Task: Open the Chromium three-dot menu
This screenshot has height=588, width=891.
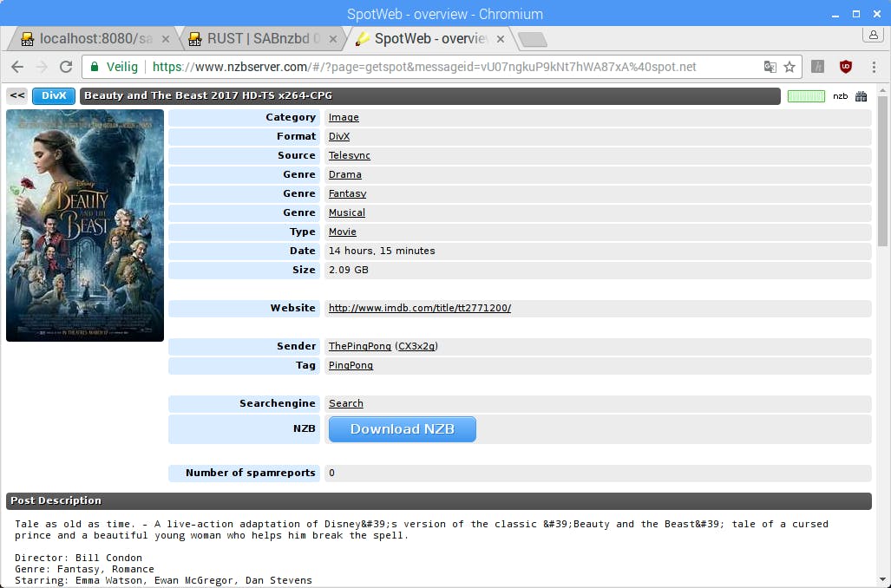Action: [874, 67]
